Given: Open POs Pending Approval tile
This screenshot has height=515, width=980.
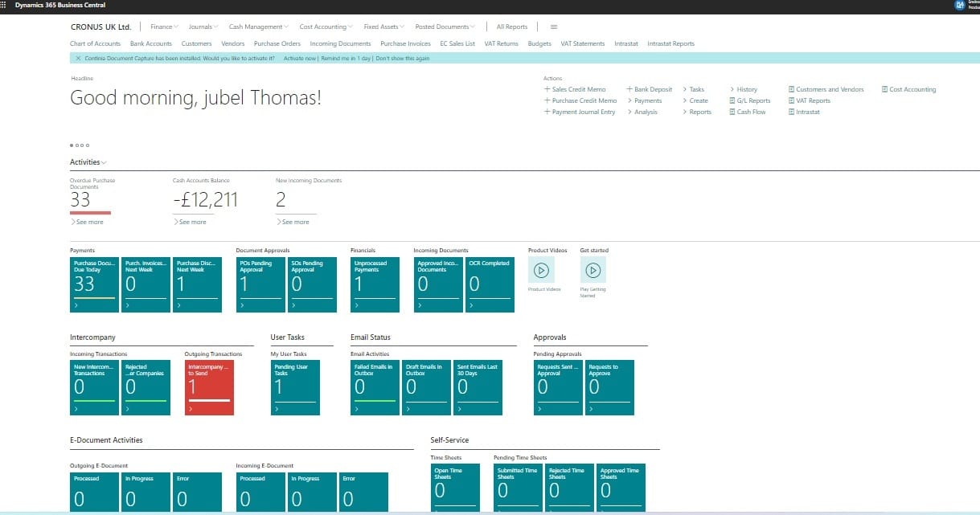Looking at the screenshot, I should point(260,284).
